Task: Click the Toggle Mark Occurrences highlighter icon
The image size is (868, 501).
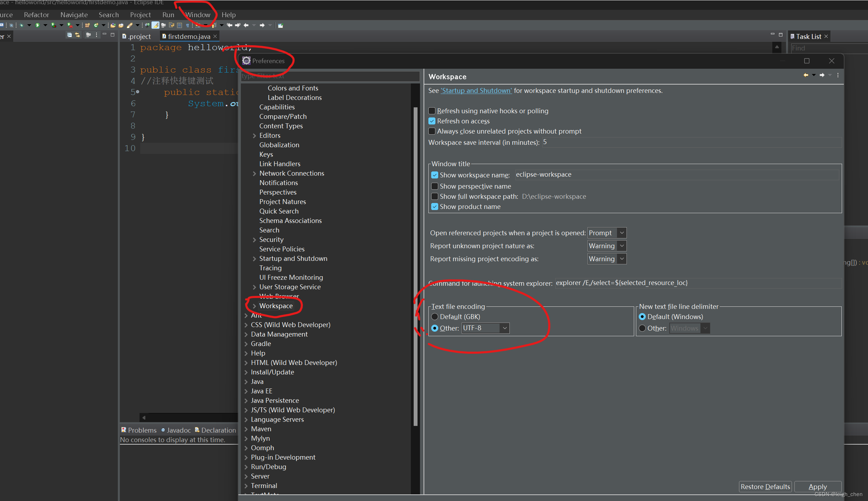Action: [x=155, y=25]
